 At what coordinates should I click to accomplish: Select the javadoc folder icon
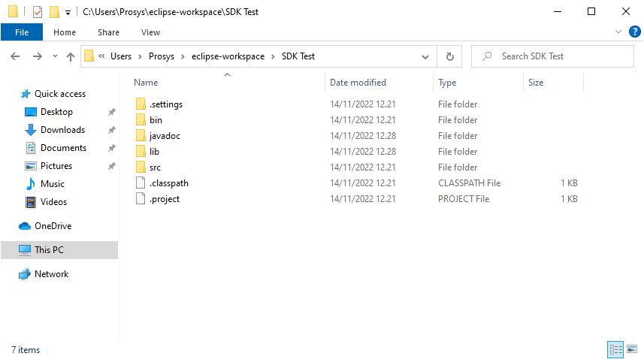pos(140,136)
